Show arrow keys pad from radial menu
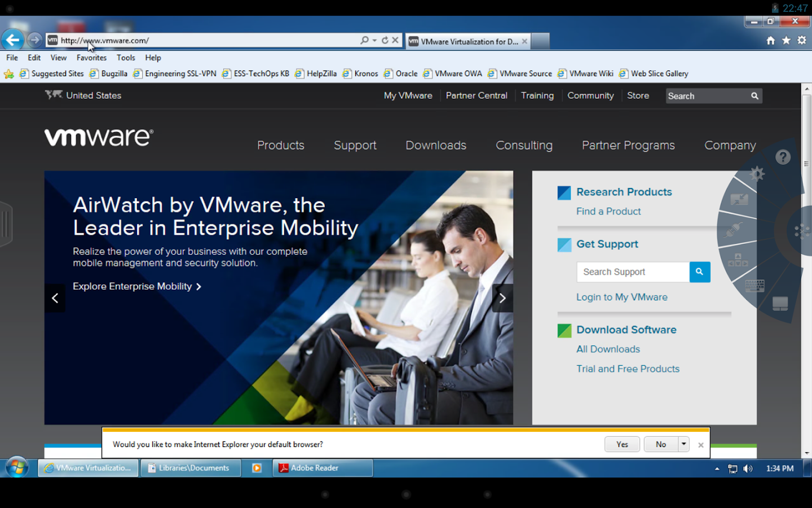Screen dimensions: 812x508 [738, 260]
